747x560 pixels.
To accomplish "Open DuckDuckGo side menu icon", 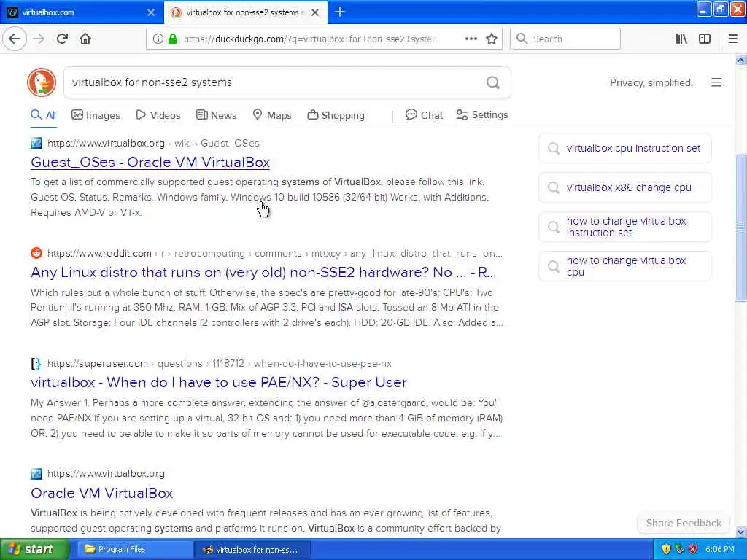I will point(716,82).
